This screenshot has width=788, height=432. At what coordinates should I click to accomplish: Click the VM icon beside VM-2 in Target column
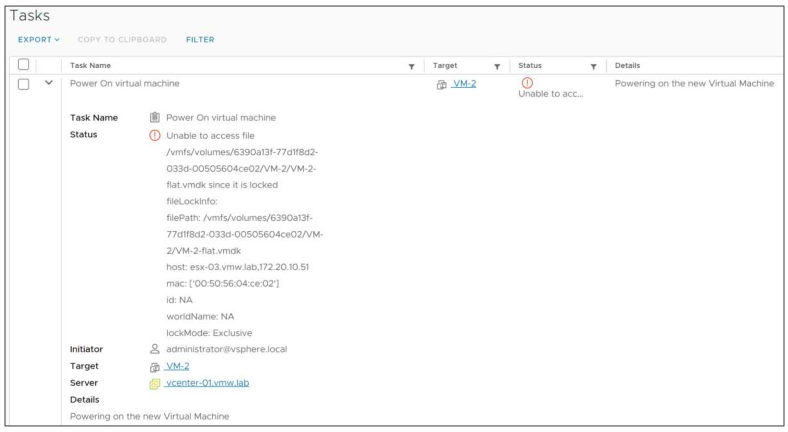[441, 85]
